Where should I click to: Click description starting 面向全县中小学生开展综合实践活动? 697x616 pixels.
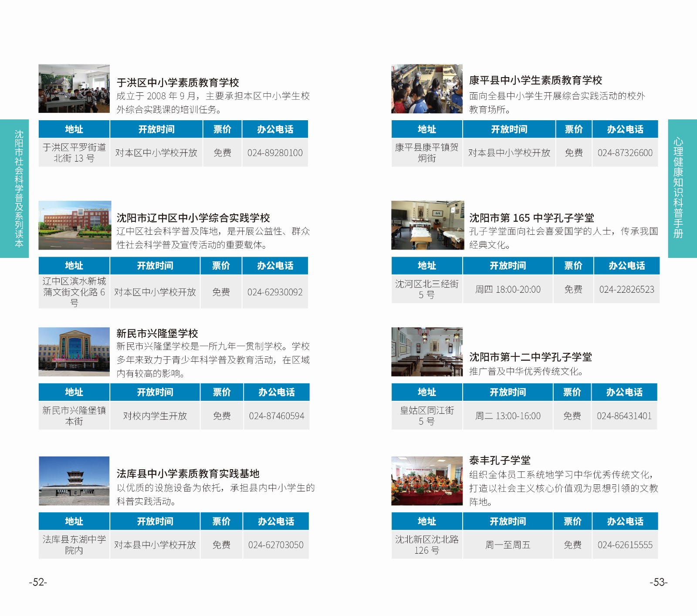tap(557, 103)
